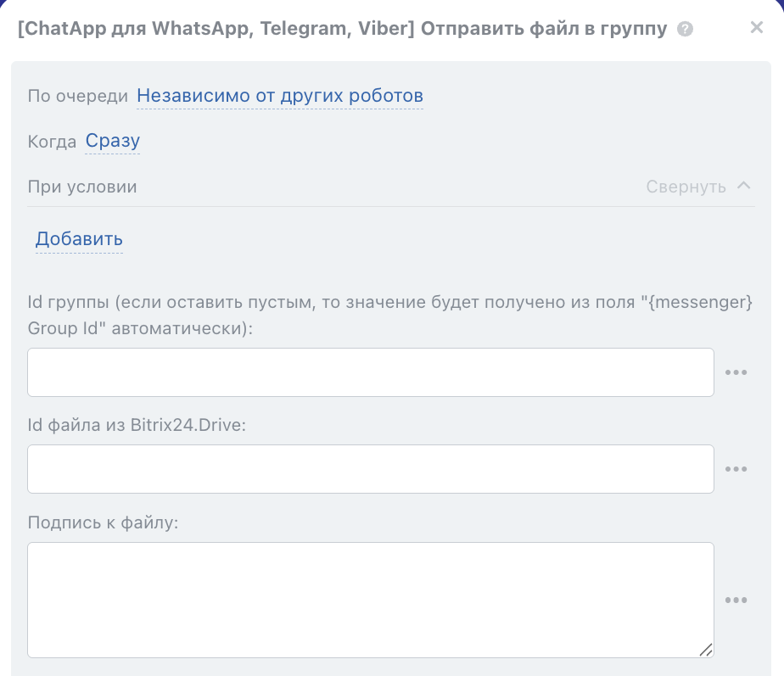This screenshot has width=784, height=676.
Task: Open value picker dots for Подпись к файлу
Action: coord(736,601)
